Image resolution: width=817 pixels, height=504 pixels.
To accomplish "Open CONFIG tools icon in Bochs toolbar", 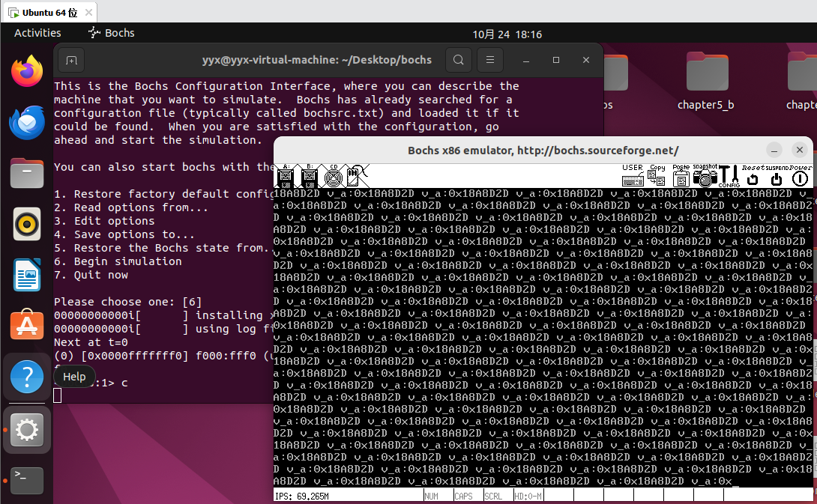I will point(729,176).
